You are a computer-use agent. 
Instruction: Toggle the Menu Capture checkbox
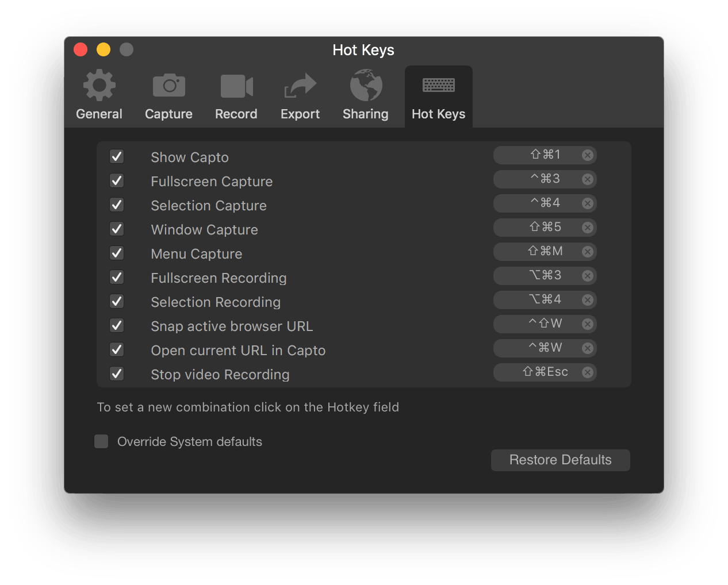(x=117, y=253)
